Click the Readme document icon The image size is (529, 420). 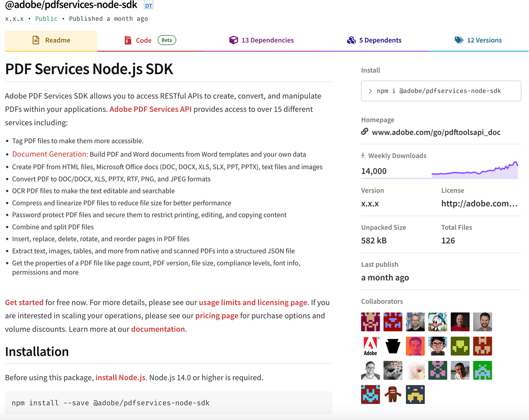pos(36,40)
